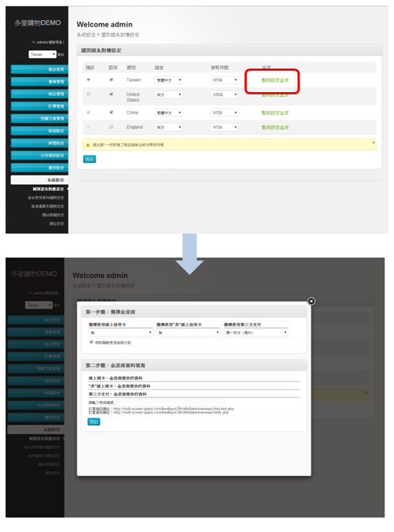Expand England's language dropdown
The width and height of the screenshot is (394, 532).
[x=169, y=127]
